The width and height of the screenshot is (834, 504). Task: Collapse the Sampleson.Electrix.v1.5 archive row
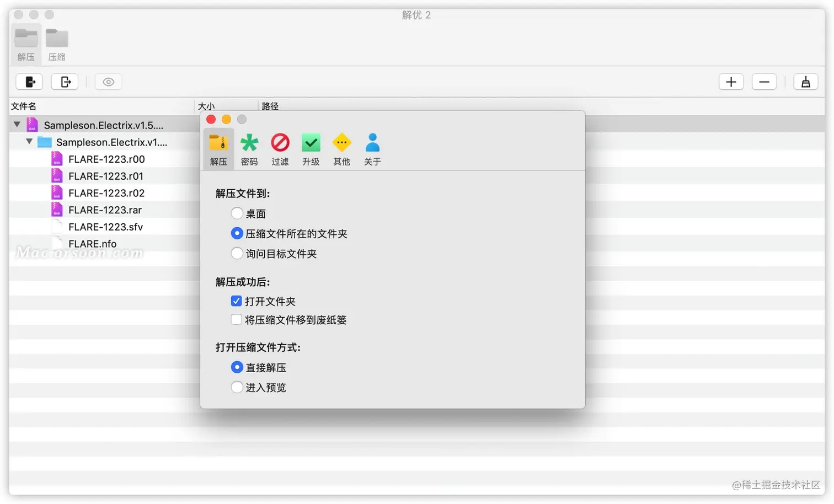pos(17,125)
